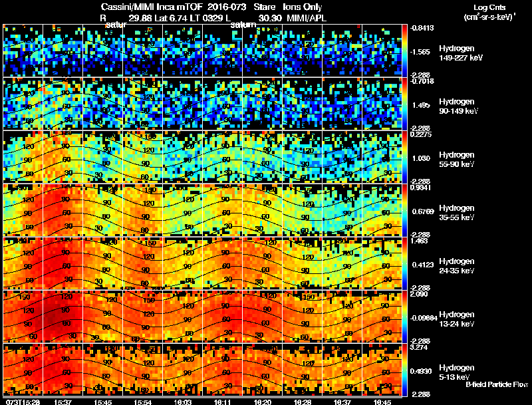Click the 16:45 time axis label
Screen dimensions: 532x405
pyautogui.click(x=382, y=402)
